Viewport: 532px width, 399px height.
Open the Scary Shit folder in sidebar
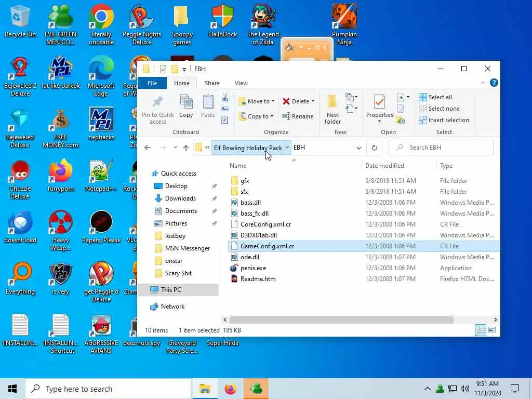[178, 273]
